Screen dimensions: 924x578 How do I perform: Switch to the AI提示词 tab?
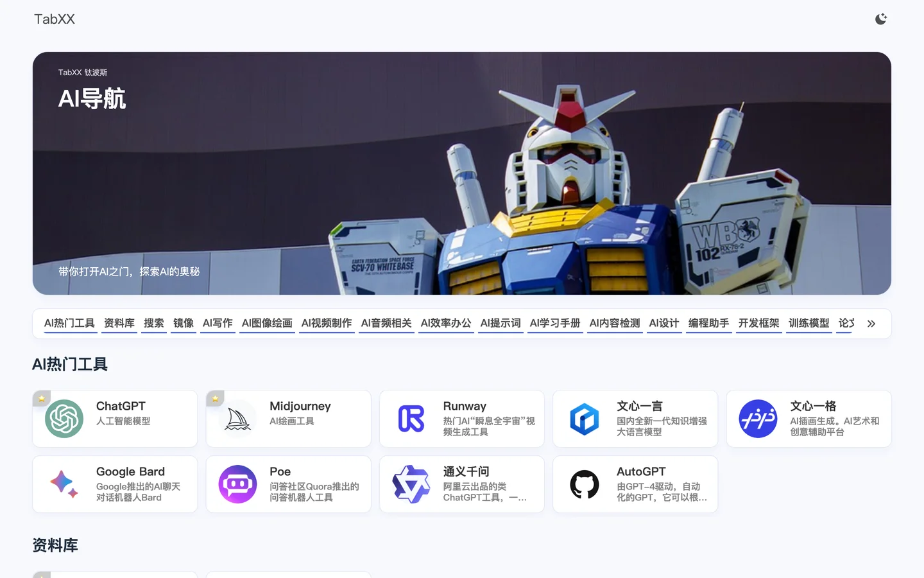click(501, 323)
